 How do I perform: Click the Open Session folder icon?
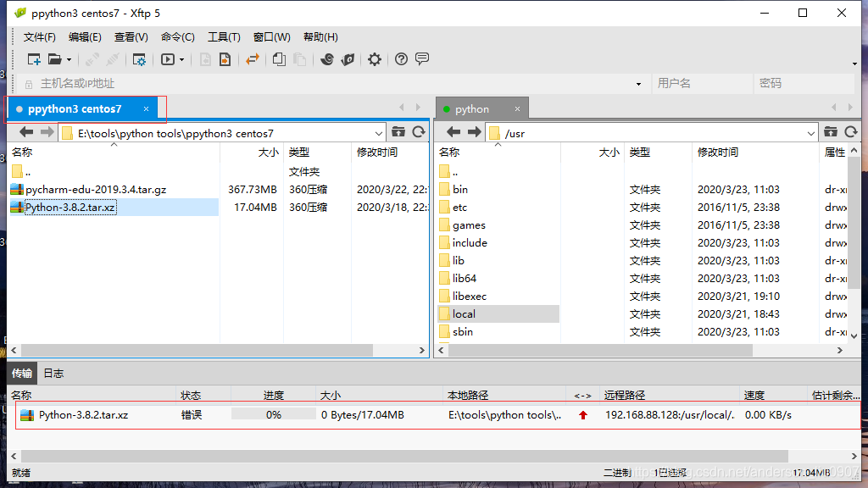click(x=54, y=59)
